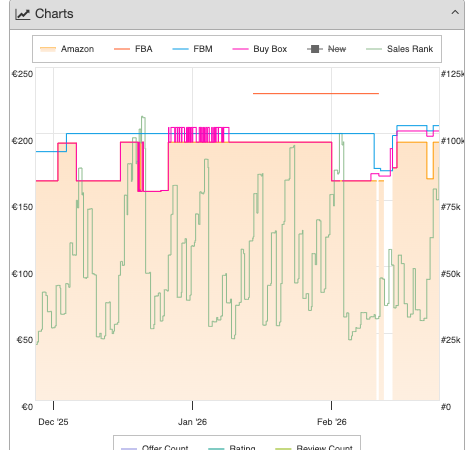Viewport: 474px width, 450px height.
Task: Click the Feb '26 axis label
Action: click(332, 422)
